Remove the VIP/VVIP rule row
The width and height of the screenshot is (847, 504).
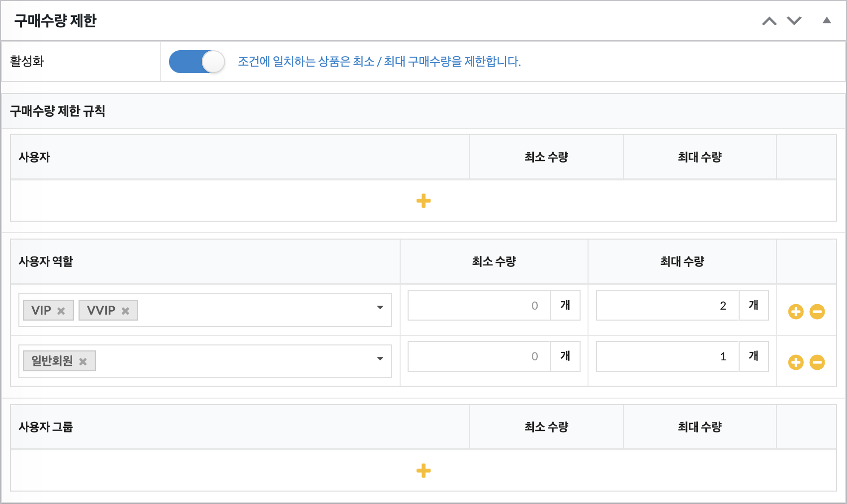(x=817, y=312)
